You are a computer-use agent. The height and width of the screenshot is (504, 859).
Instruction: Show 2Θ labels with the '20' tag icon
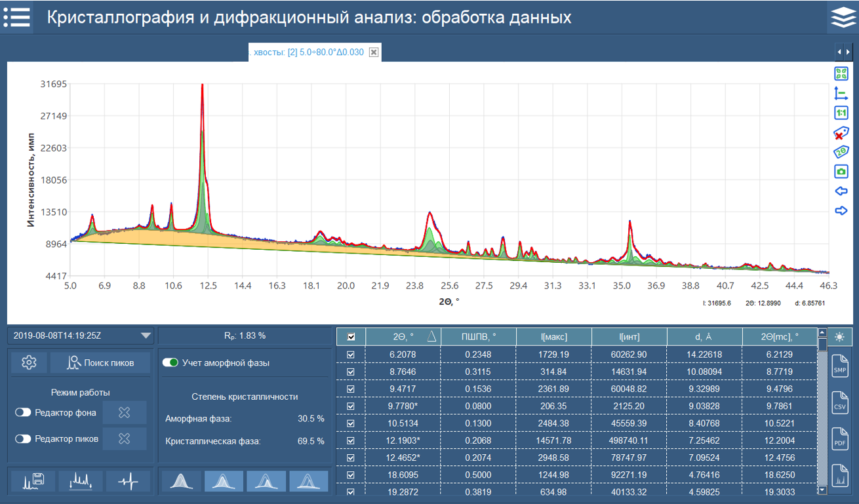[841, 151]
